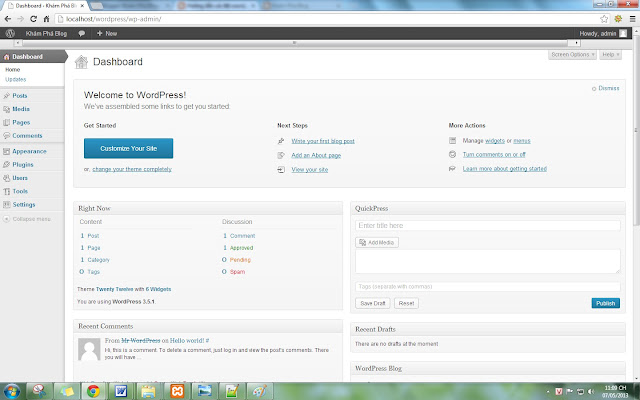Open comments bubble icon in admin bar
640x400 pixels.
[x=82, y=33]
